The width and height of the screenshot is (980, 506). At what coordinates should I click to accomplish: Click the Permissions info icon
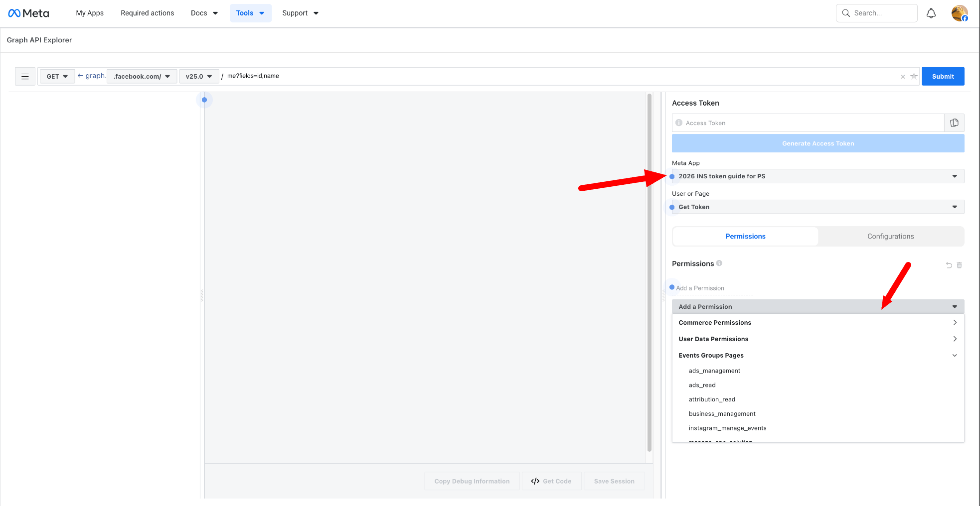click(719, 263)
